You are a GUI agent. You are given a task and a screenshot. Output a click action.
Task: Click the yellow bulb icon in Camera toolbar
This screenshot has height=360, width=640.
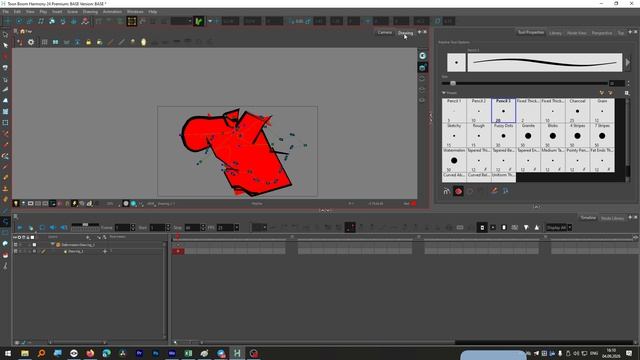[x=144, y=42]
